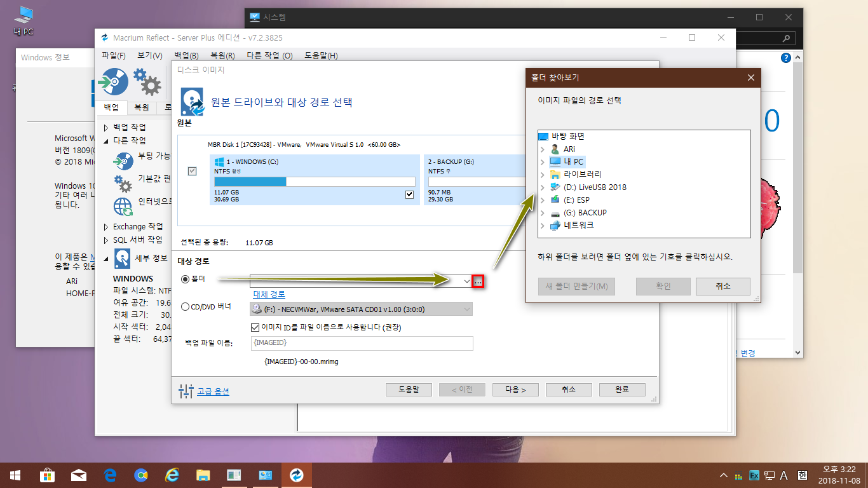Click the Windows logo on partition C
Screen dimensions: 868x488
220,162
